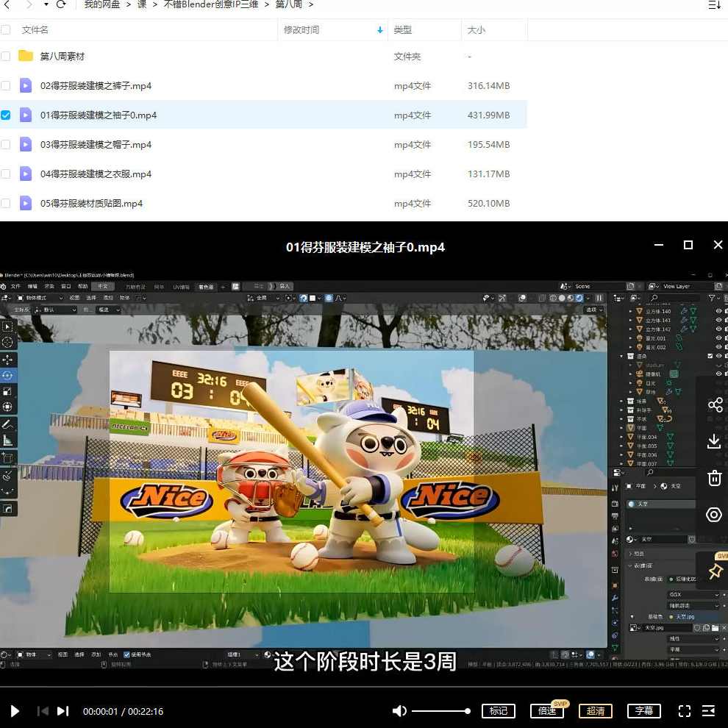This screenshot has width=728, height=728.
Task: Enable subtitles with the 字幕 button
Action: click(x=644, y=711)
